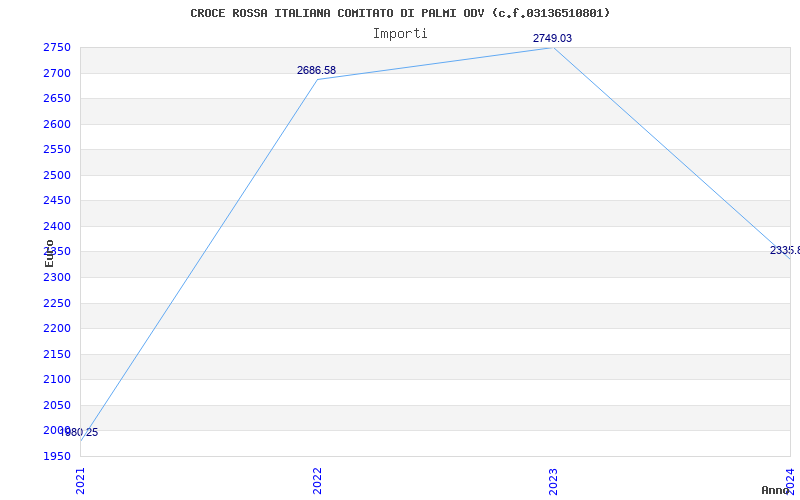Select the 2686.58 data label

316,70
